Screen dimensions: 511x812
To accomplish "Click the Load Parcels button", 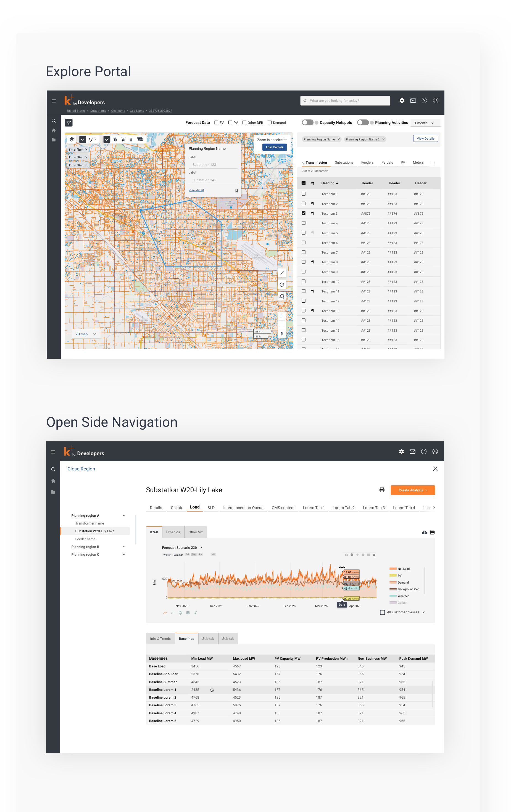I will click(x=274, y=147).
